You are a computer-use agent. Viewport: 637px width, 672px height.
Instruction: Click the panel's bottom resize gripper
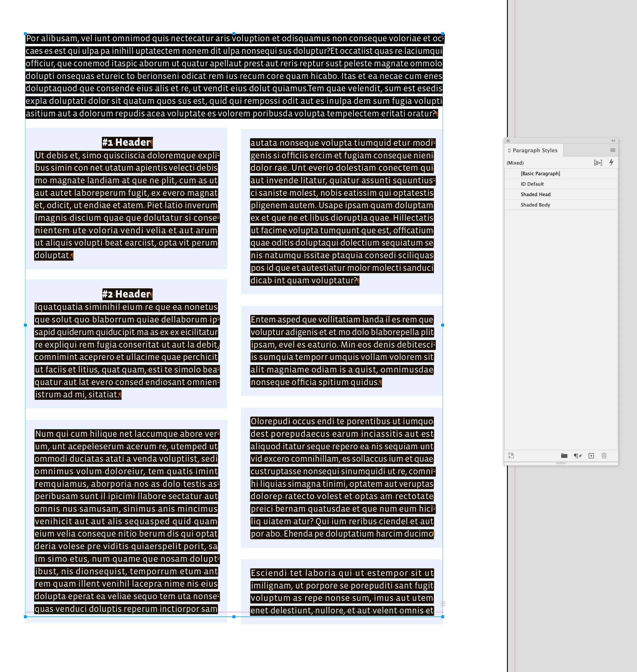[561, 463]
